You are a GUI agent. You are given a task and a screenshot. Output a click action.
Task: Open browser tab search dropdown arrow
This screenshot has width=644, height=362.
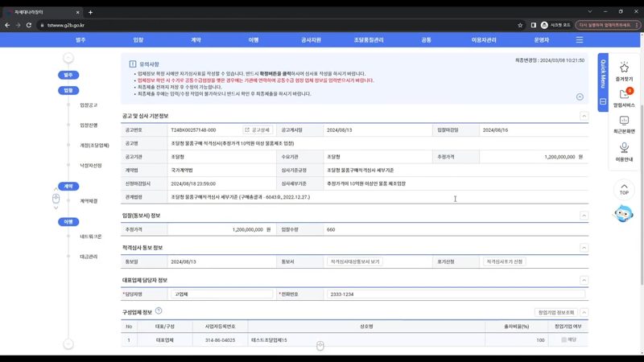tap(590, 11)
